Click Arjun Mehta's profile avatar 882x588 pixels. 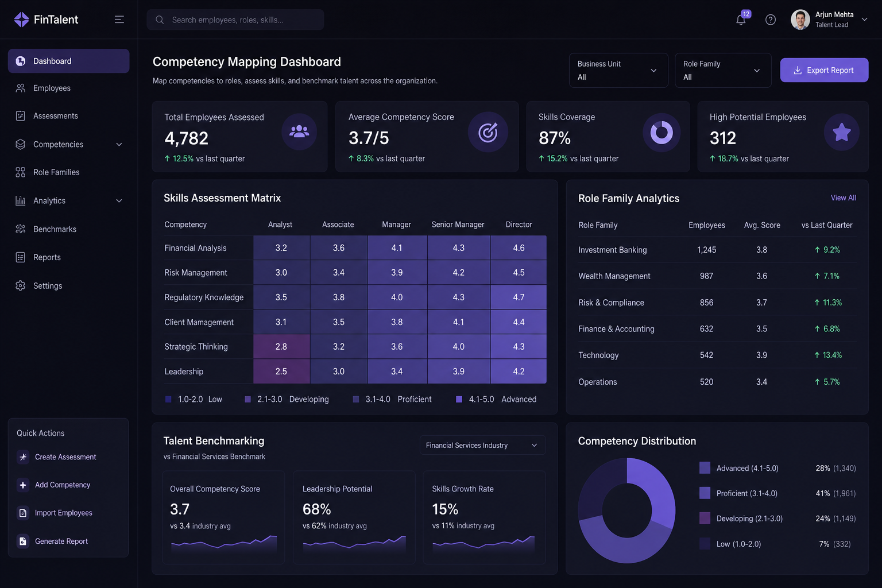[x=800, y=20]
